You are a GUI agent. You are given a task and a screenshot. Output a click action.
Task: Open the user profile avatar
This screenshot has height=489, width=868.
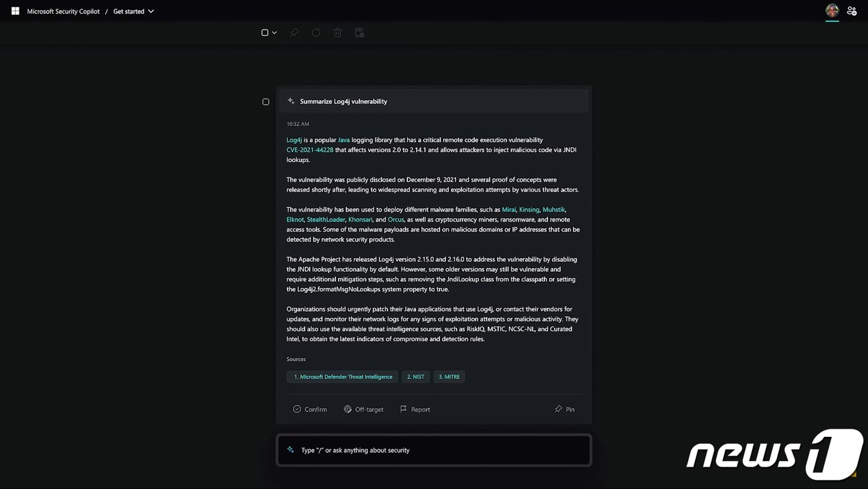point(832,11)
